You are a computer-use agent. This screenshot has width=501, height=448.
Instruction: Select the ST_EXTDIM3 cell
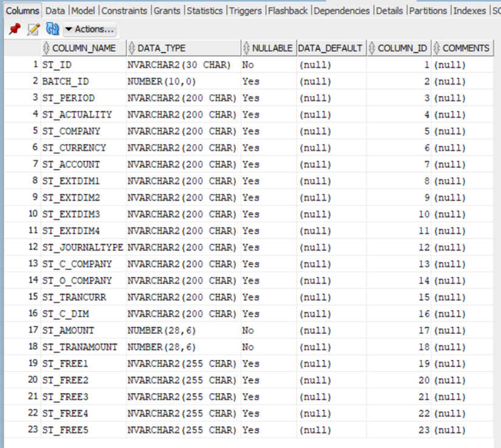click(84, 215)
